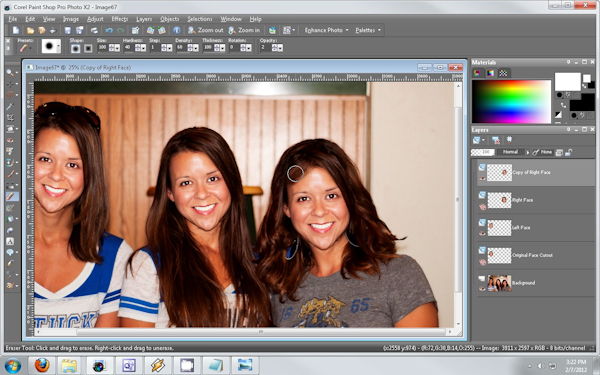The width and height of the screenshot is (600, 375).
Task: Click the Delete Layer icon in Layers palette
Action: 496,140
